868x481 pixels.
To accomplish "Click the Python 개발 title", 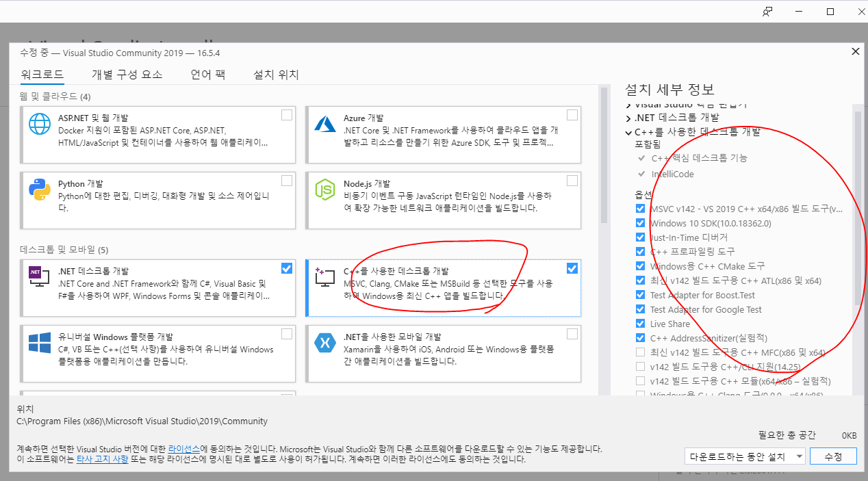I will pos(81,183).
